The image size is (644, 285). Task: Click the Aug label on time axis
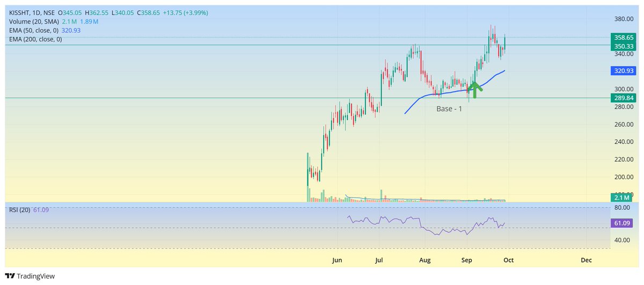(425, 260)
